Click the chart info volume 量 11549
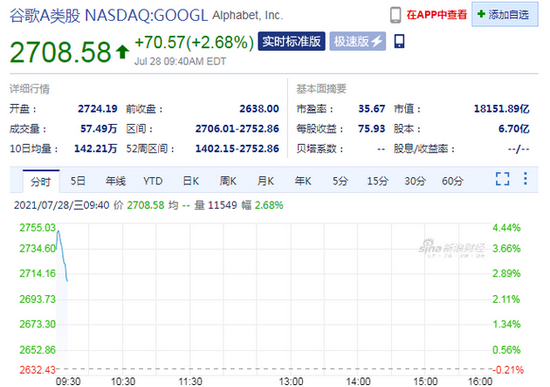Screen dimensions: 550x387 click(216, 205)
